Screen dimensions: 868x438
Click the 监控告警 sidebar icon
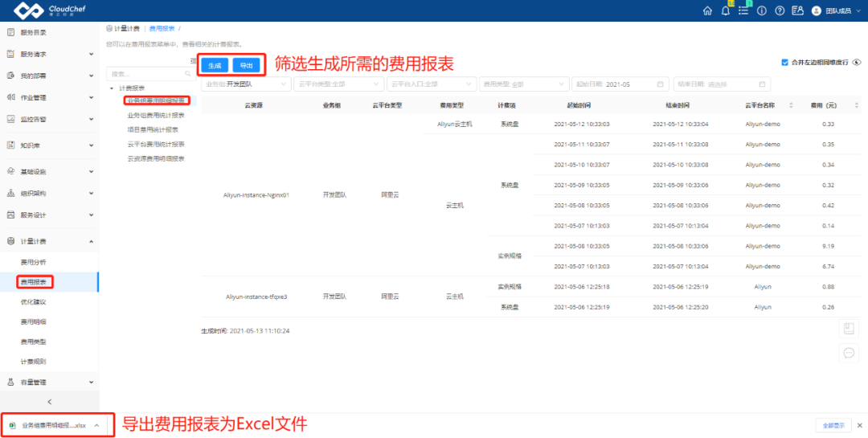(10, 119)
